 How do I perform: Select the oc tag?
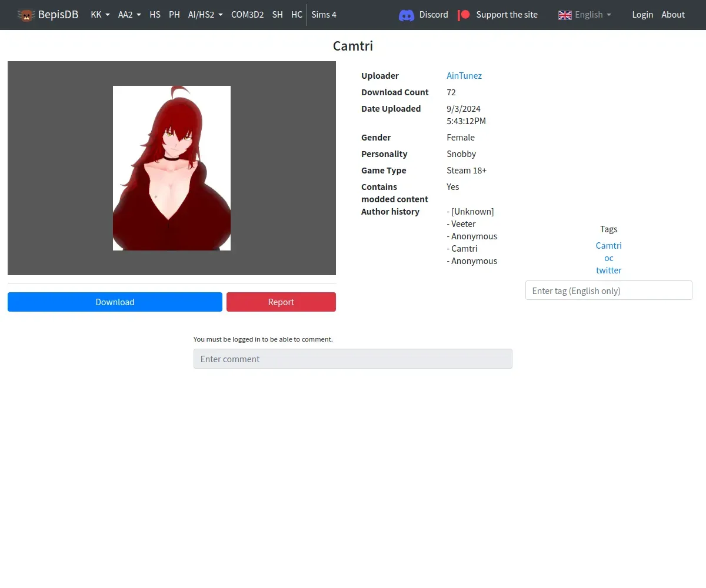[x=608, y=258]
